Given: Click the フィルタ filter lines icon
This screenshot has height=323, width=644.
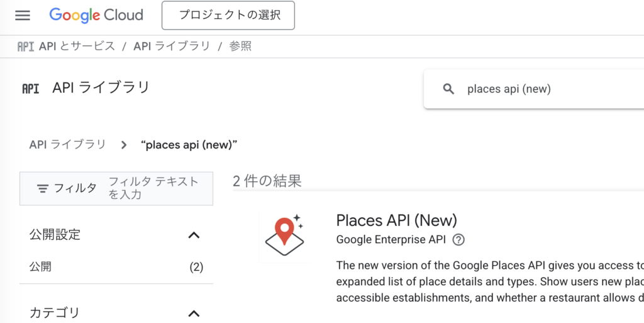Looking at the screenshot, I should coord(43,188).
